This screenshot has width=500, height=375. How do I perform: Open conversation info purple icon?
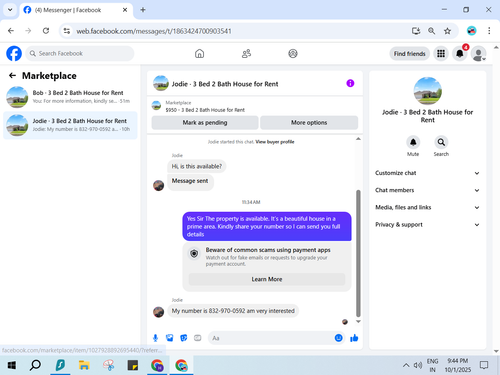[x=350, y=83]
